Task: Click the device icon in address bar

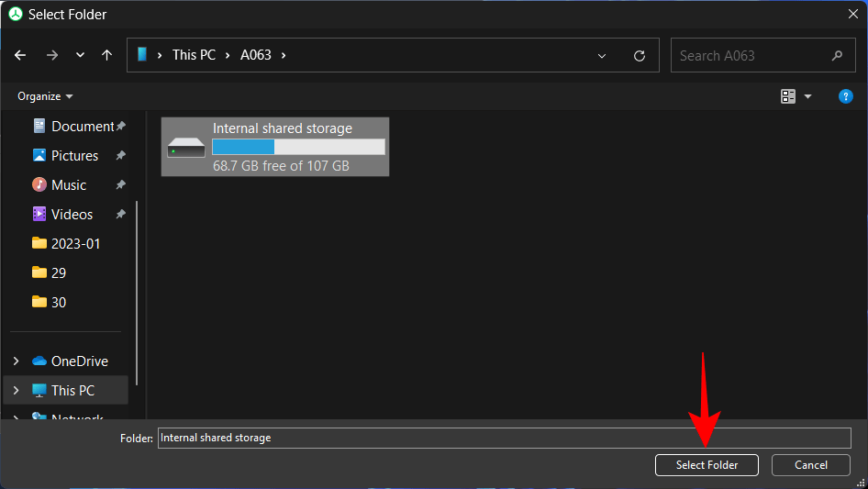Action: [142, 54]
